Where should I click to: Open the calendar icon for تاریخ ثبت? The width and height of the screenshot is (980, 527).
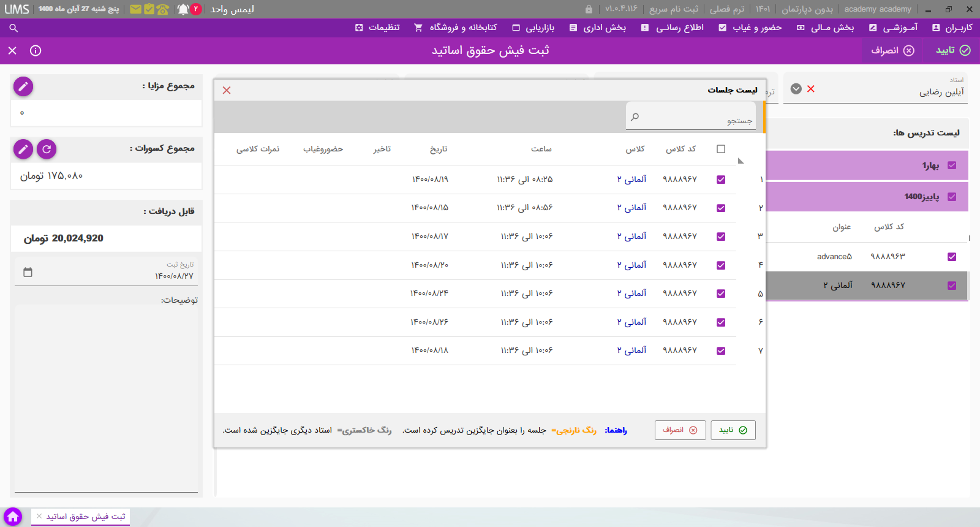pos(28,272)
